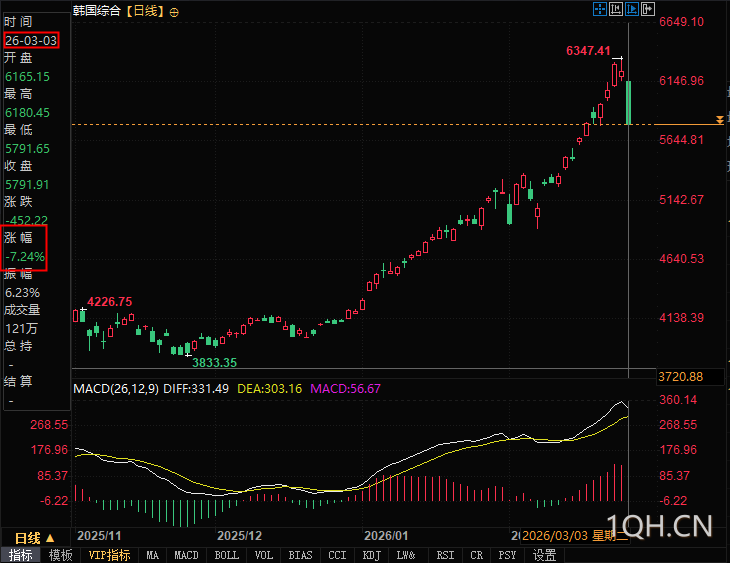This screenshot has width=730, height=563.
Task: Open the 设置 settings button
Action: (x=544, y=555)
